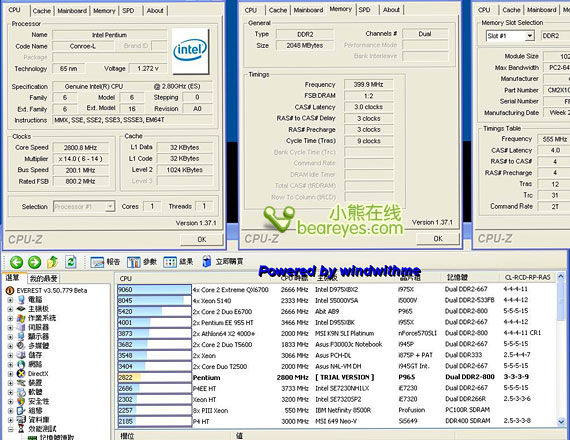Click the CL-RCD-RP-RAS column header
The height and width of the screenshot is (440, 570).
tap(527, 277)
